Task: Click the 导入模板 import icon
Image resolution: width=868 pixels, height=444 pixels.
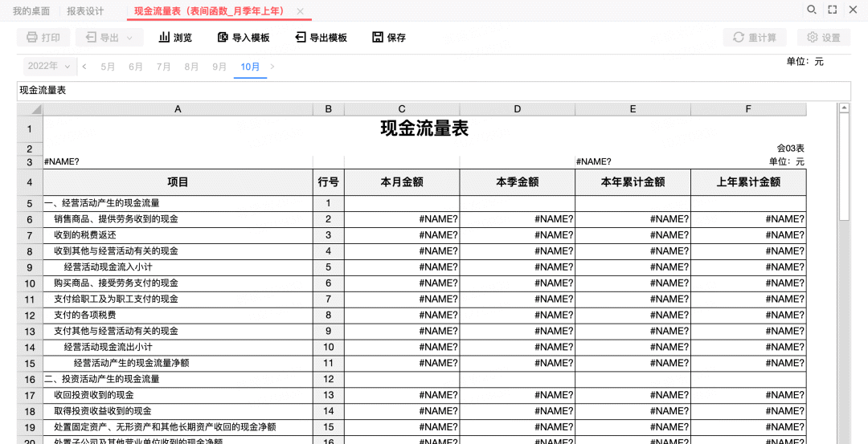Action: (x=223, y=37)
